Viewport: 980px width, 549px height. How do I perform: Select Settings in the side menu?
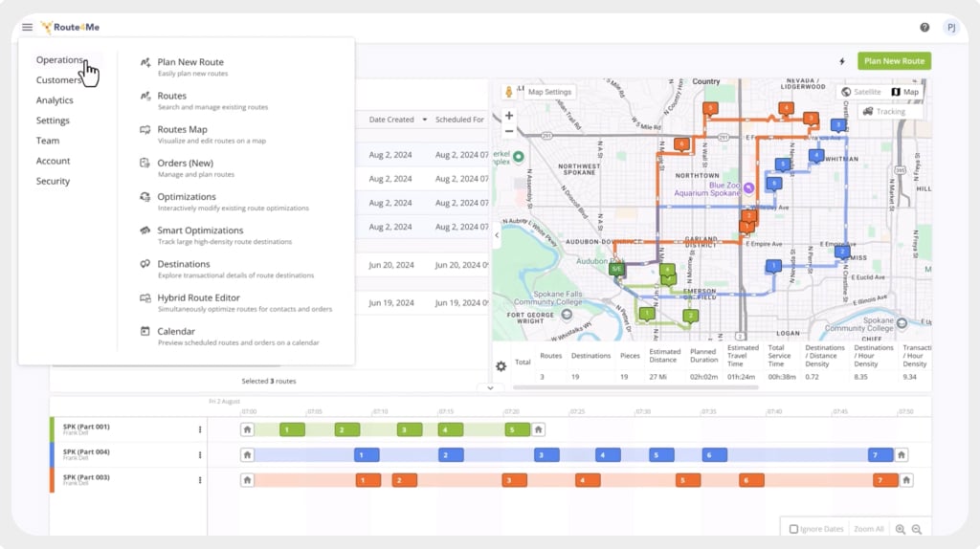[53, 121]
